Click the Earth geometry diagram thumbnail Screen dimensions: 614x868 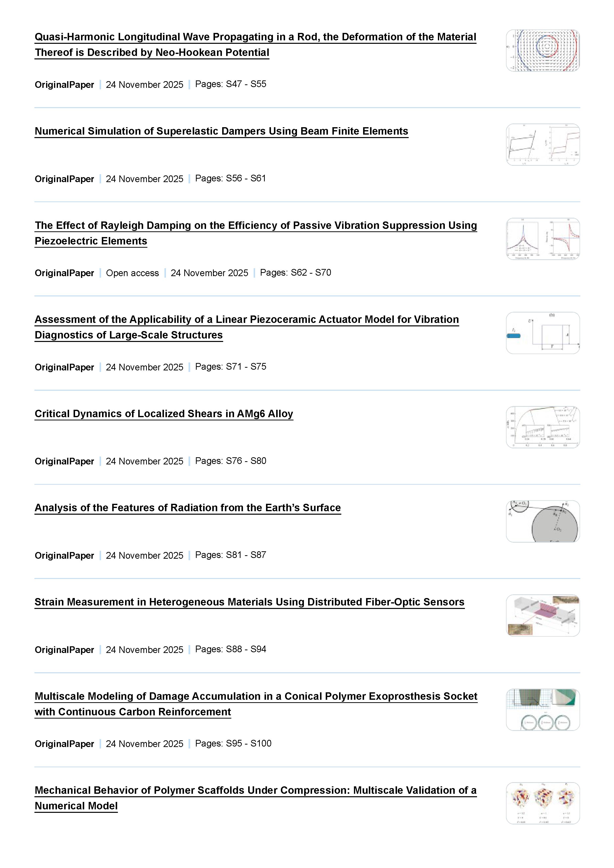coord(542,521)
